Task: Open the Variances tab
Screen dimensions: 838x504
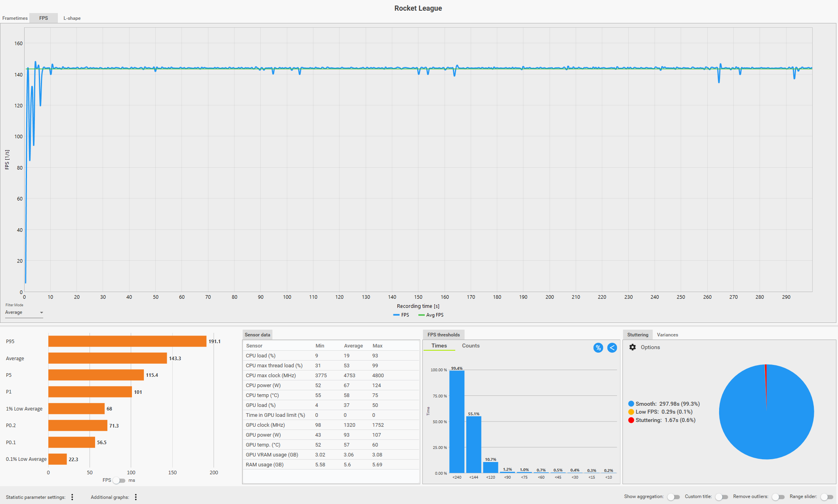Action: click(667, 335)
